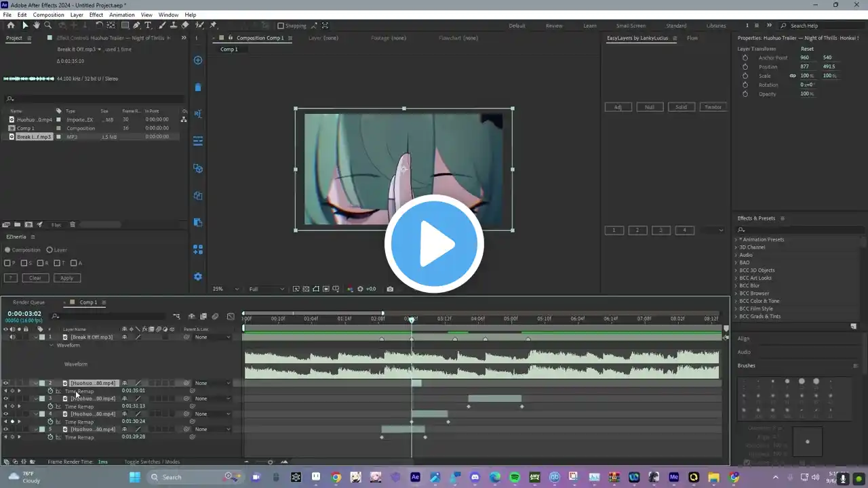
Task: Open the Animation menu
Action: [x=121, y=15]
